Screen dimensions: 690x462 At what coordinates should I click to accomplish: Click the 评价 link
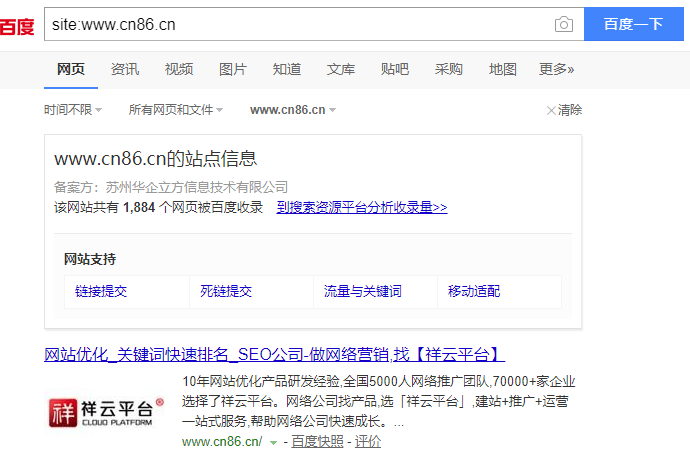pos(368,442)
